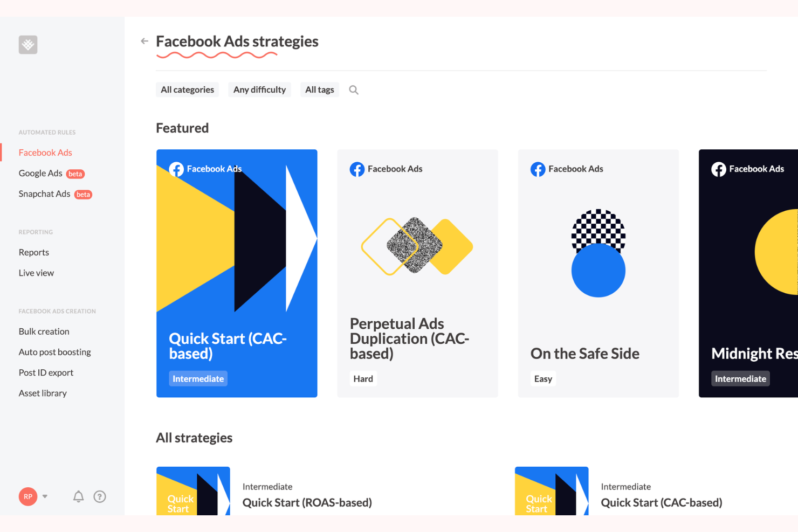
Task: Open search using the magnifying glass icon
Action: [353, 89]
